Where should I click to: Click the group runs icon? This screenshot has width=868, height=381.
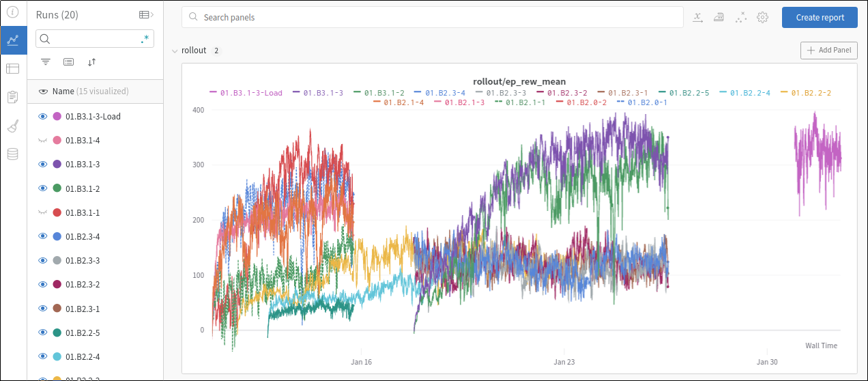(68, 61)
